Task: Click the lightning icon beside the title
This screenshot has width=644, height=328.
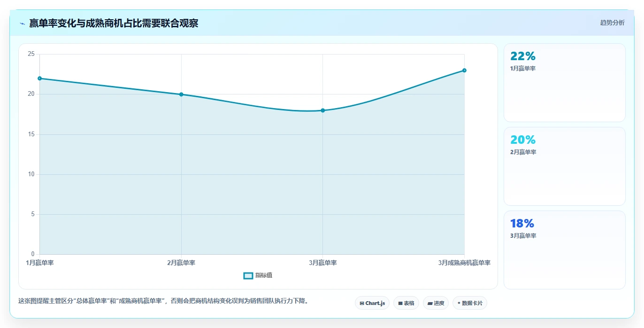Action: 22,23
